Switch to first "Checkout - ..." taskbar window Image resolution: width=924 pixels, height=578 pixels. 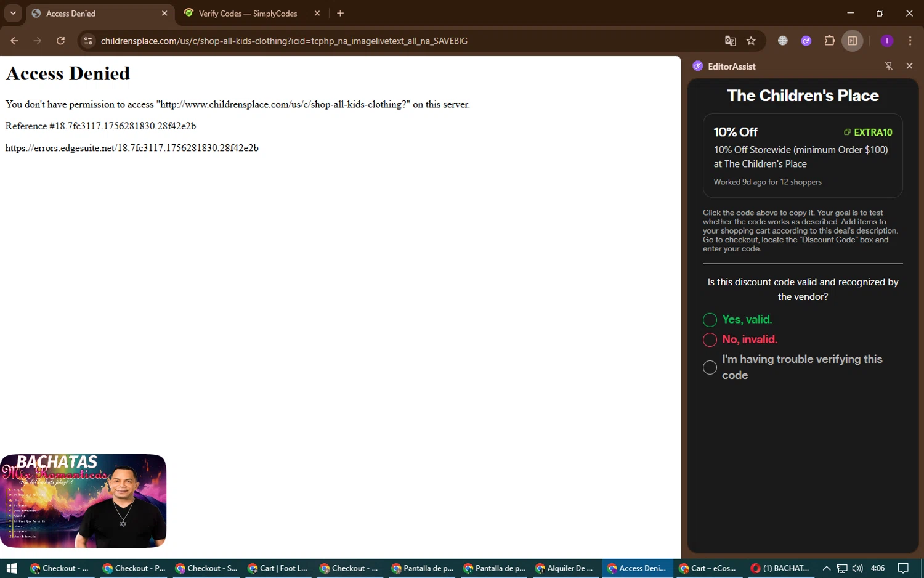(59, 568)
